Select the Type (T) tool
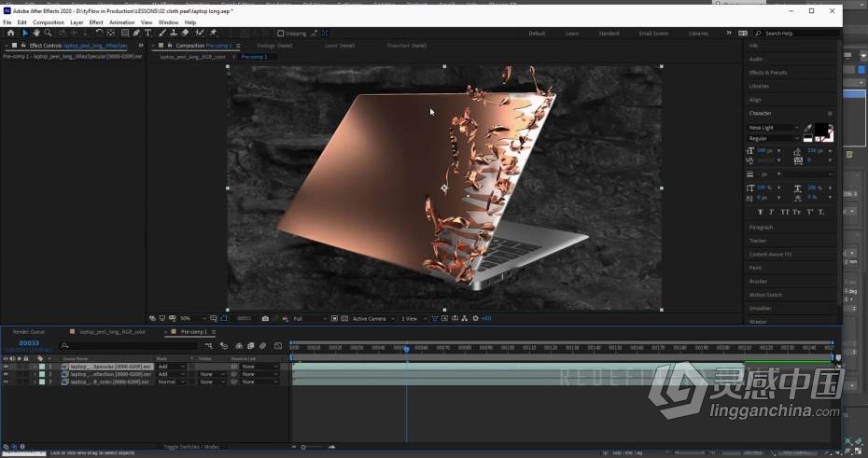The height and width of the screenshot is (458, 868). [147, 34]
